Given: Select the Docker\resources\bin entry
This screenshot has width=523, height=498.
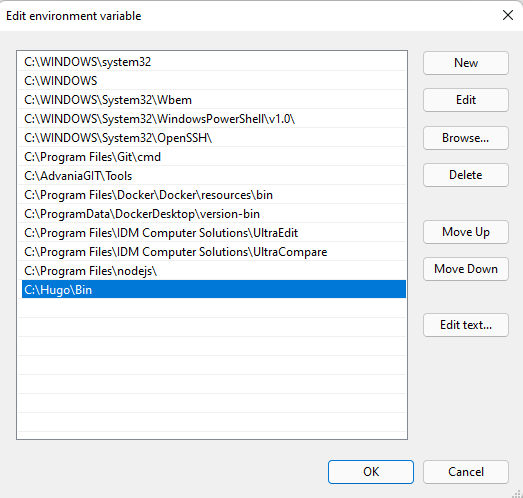Looking at the screenshot, I should [213, 195].
